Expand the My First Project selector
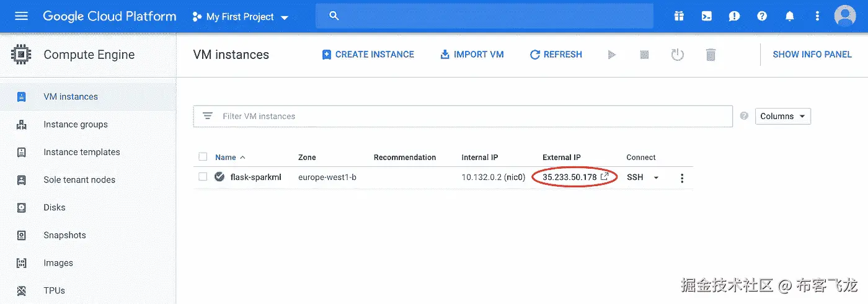 [x=241, y=17]
